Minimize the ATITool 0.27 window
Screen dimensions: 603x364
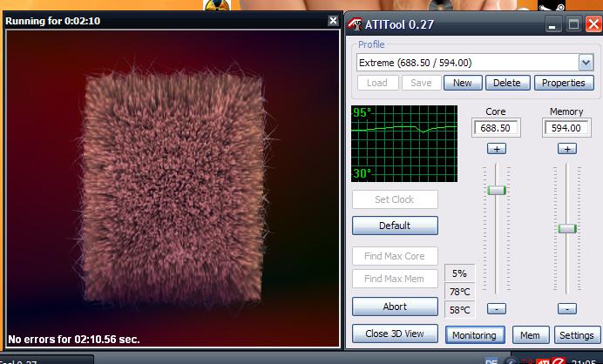click(x=552, y=25)
